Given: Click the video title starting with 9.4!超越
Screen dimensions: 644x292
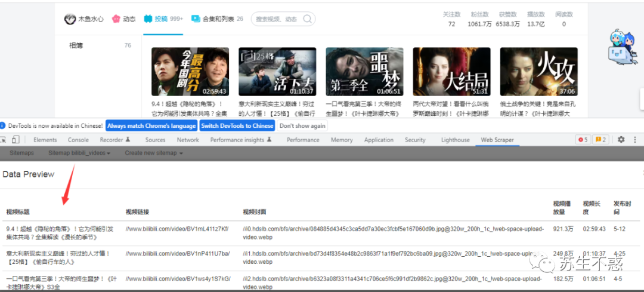Looking at the screenshot, I should [190, 109].
